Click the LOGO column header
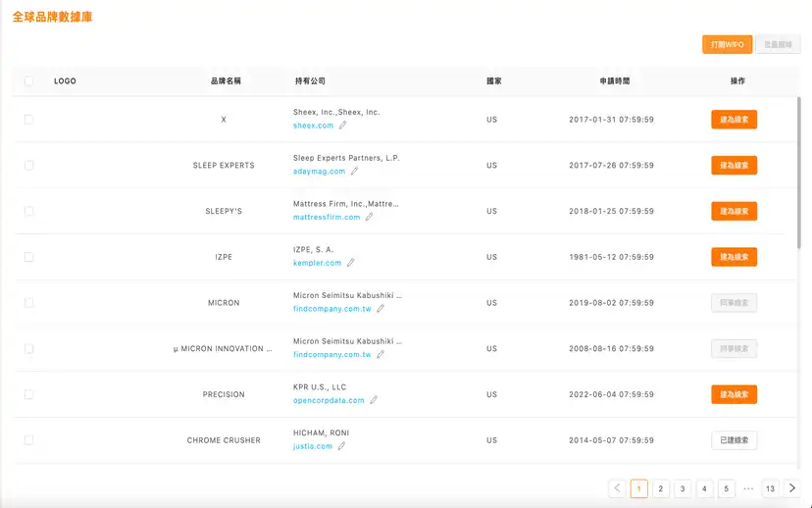Viewport: 812px width, 508px height. point(65,80)
